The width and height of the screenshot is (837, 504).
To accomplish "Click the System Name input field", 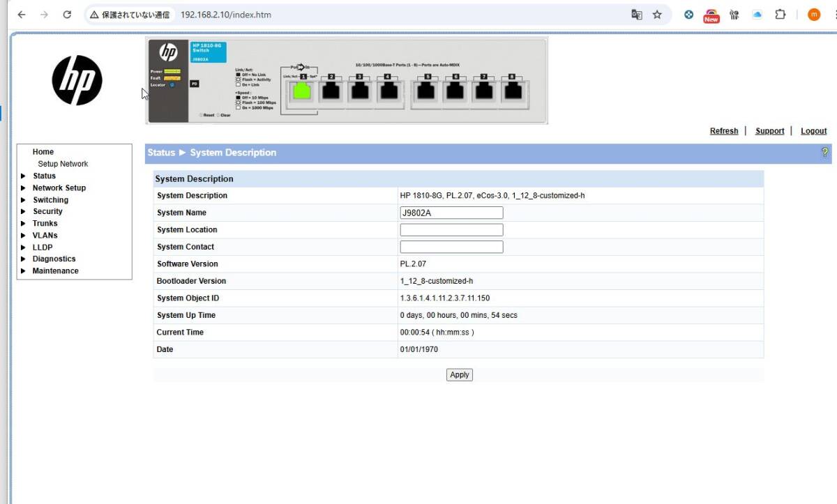I will pyautogui.click(x=451, y=213).
